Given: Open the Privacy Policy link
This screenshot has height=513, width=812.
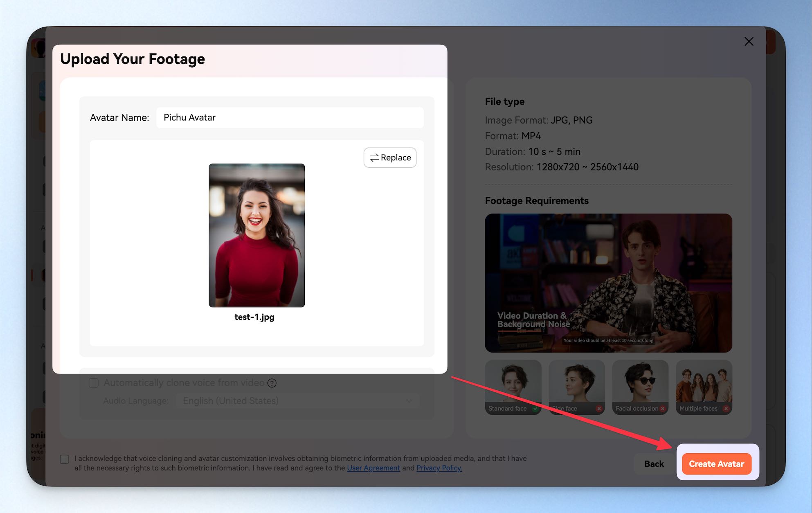Looking at the screenshot, I should (x=439, y=468).
